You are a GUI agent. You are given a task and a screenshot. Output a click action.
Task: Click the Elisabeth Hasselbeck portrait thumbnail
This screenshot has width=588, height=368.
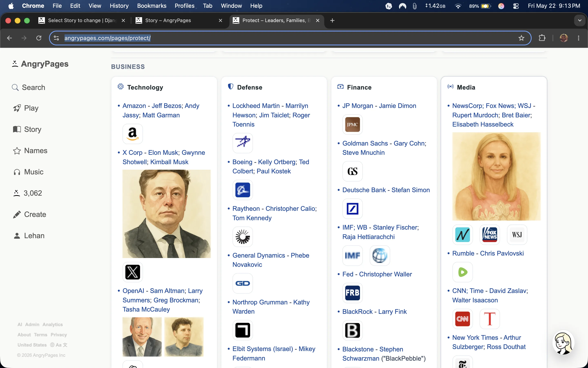496,176
